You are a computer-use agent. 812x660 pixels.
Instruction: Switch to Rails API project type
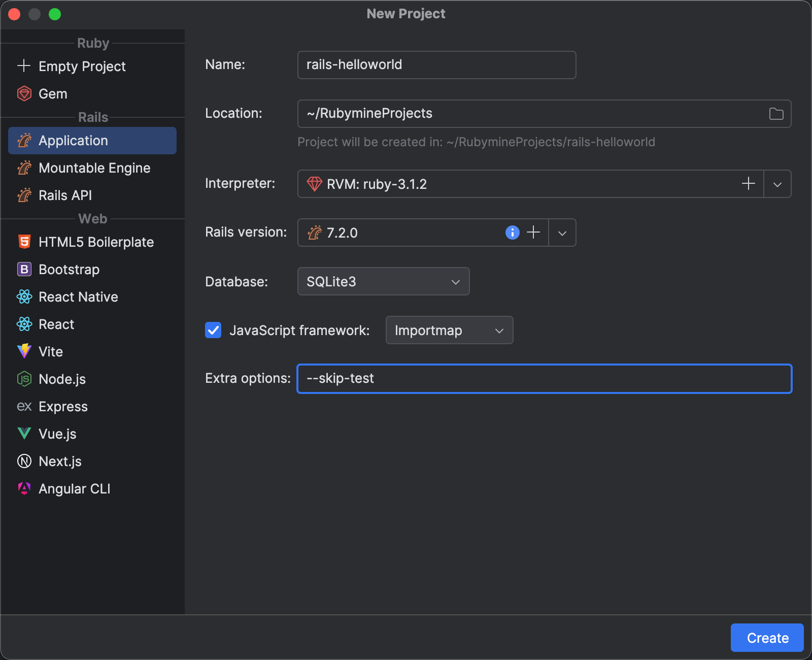(65, 195)
